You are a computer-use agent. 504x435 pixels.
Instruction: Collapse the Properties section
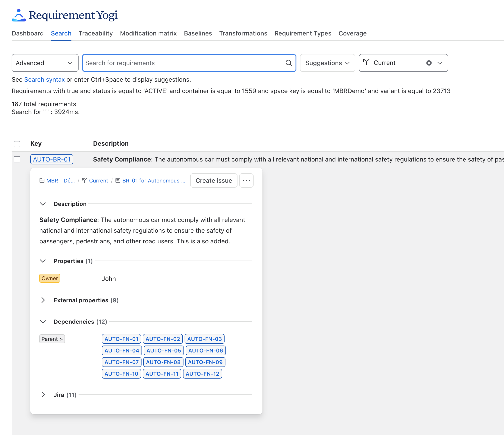click(x=43, y=261)
